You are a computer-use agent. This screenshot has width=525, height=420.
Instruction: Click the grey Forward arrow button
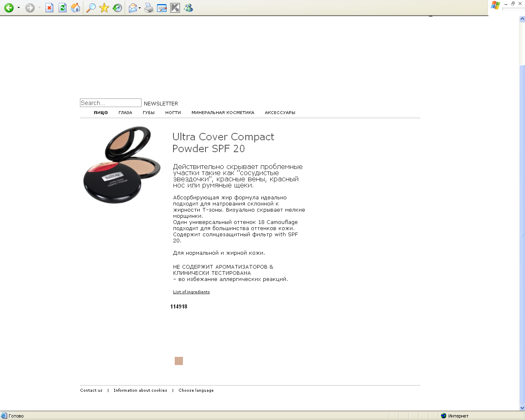pos(30,8)
